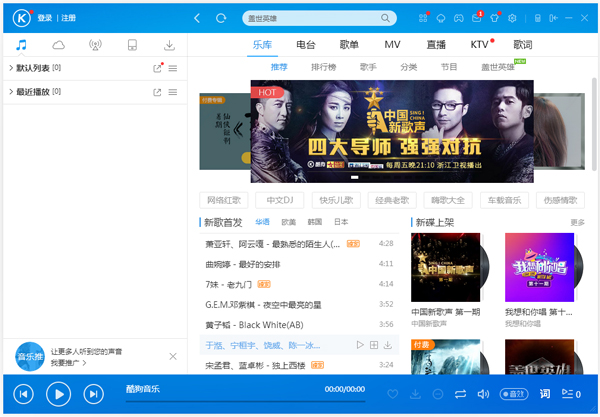600x417 pixels.
Task: Click 更多 link beside 新碟上架
Action: pos(577,223)
